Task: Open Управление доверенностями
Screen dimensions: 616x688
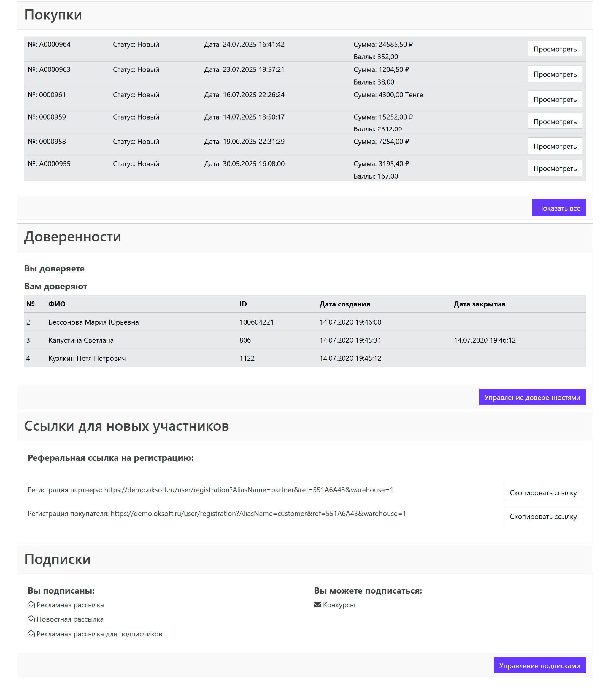Action: point(532,397)
